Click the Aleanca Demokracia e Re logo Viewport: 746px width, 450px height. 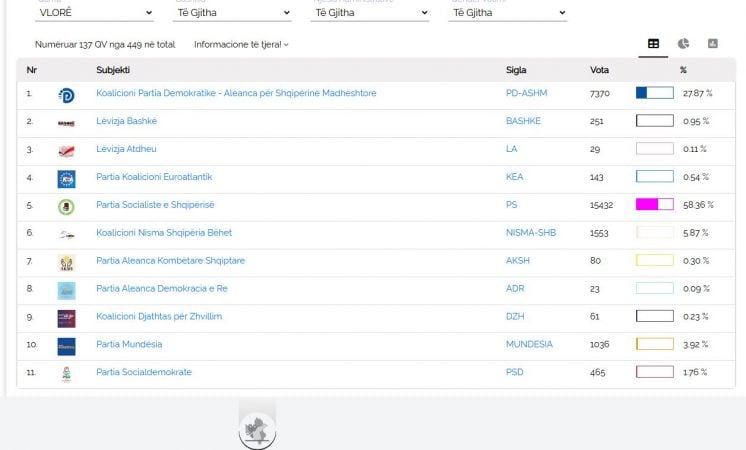click(x=66, y=291)
